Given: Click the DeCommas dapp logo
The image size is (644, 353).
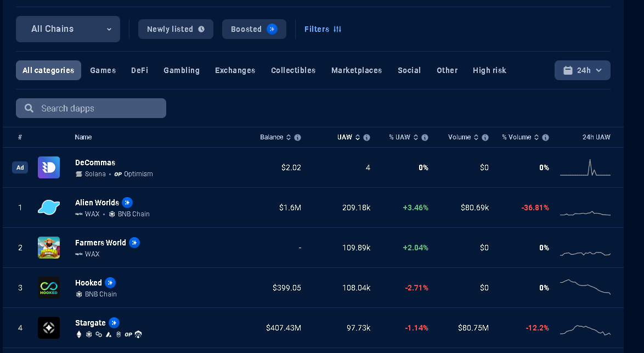Looking at the screenshot, I should point(49,167).
